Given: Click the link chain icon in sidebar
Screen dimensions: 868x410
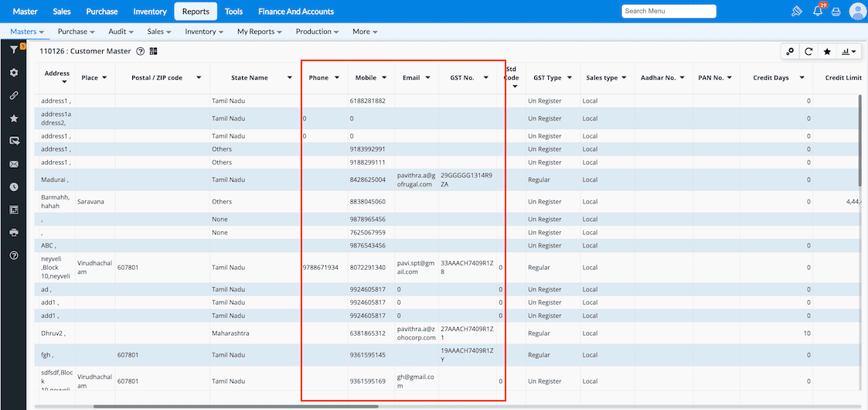Looking at the screenshot, I should 14,96.
